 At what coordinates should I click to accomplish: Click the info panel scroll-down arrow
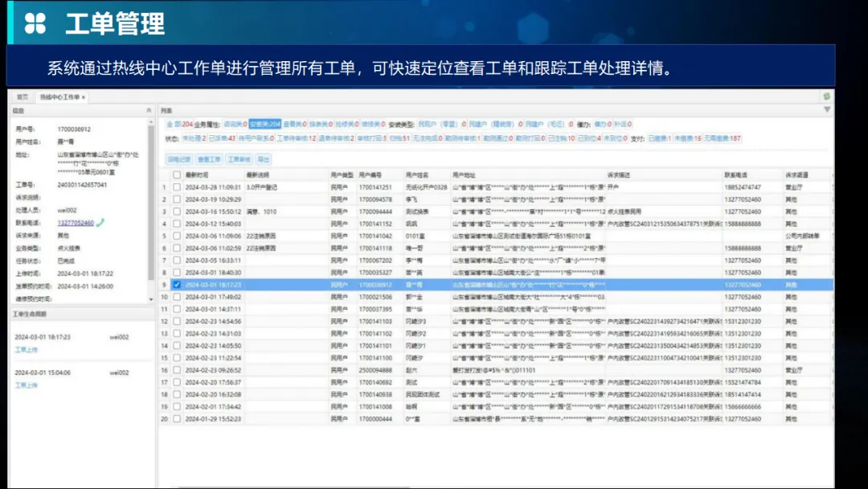pos(151,300)
